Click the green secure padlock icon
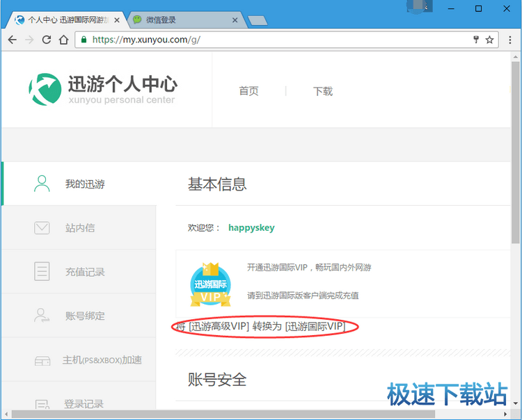This screenshot has width=522, height=420. [84, 40]
